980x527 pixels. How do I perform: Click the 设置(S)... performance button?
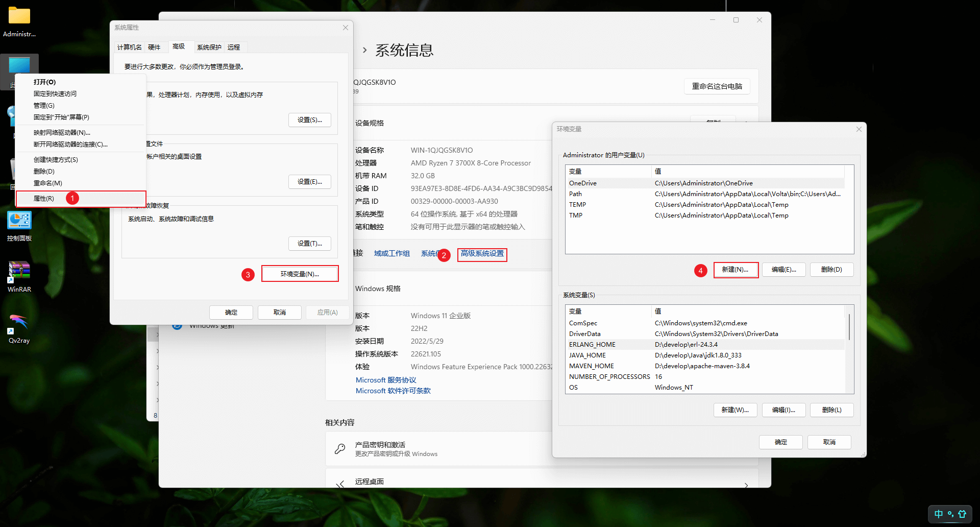coord(310,120)
